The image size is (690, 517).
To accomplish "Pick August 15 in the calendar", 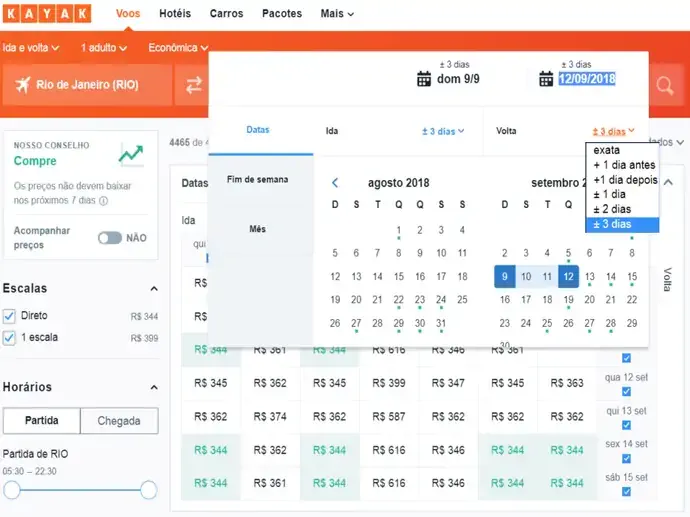I will click(x=399, y=276).
